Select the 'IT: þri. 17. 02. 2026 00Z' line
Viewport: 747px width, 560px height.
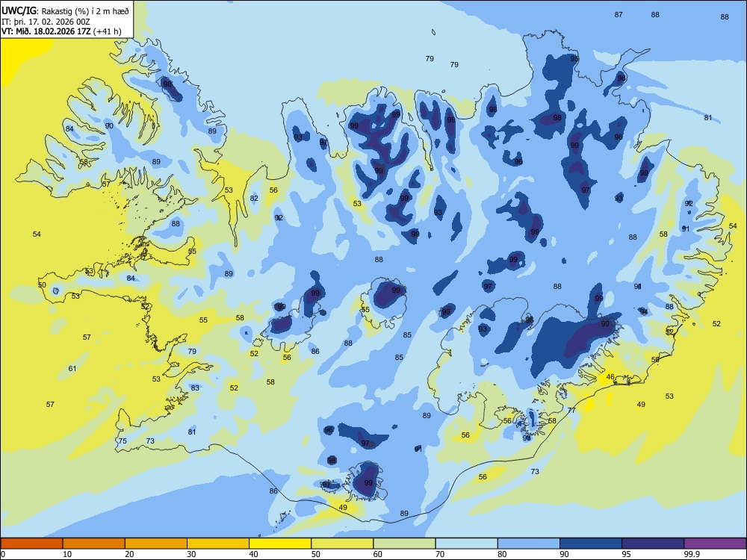[46, 22]
